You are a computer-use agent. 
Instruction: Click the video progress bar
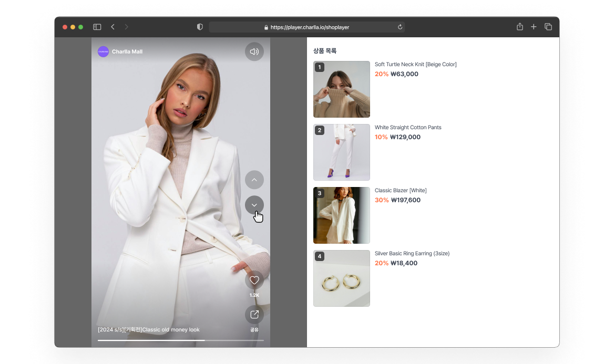click(x=181, y=340)
